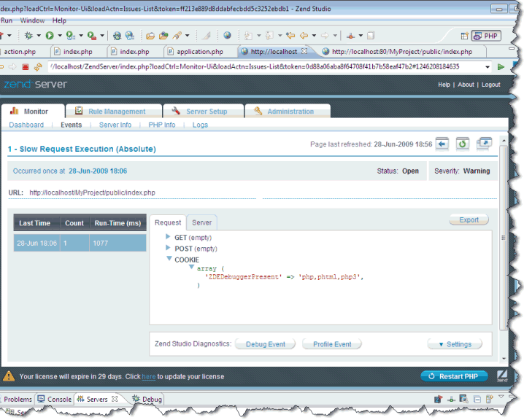
Task: Click the detach window icon beside refresh
Action: [x=484, y=144]
